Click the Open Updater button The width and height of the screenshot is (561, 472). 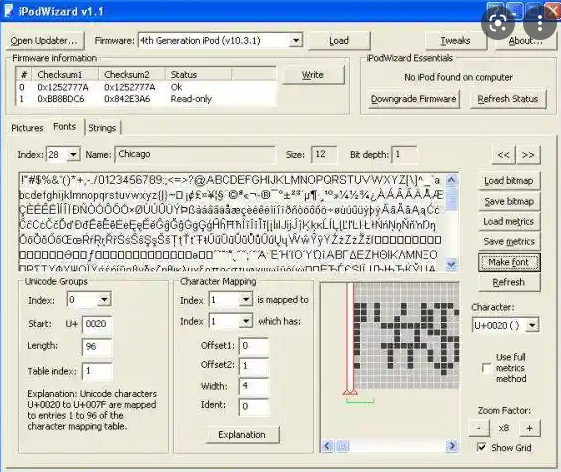(44, 41)
